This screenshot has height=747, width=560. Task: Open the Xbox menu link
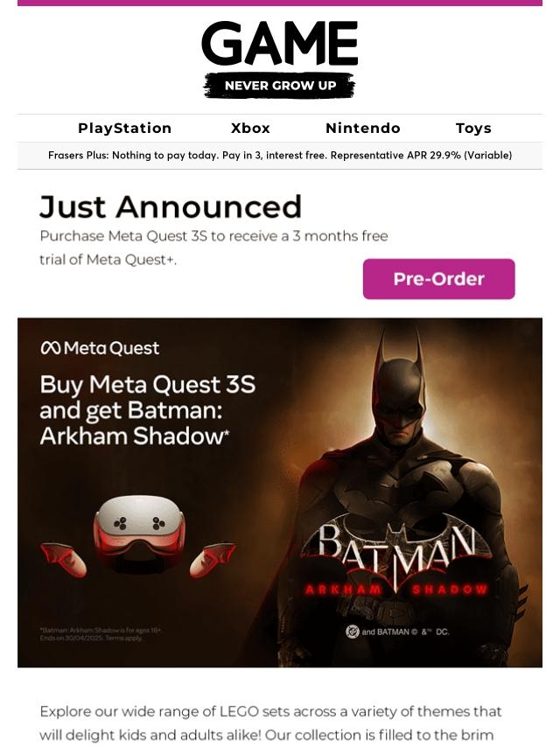point(251,129)
